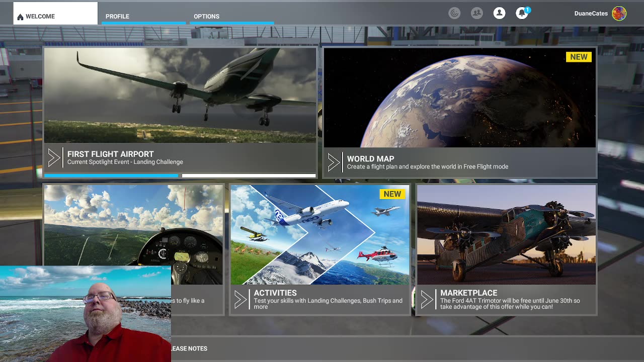Click the 'Current Spotlight Event - Landing Challenge' subtitle

125,162
